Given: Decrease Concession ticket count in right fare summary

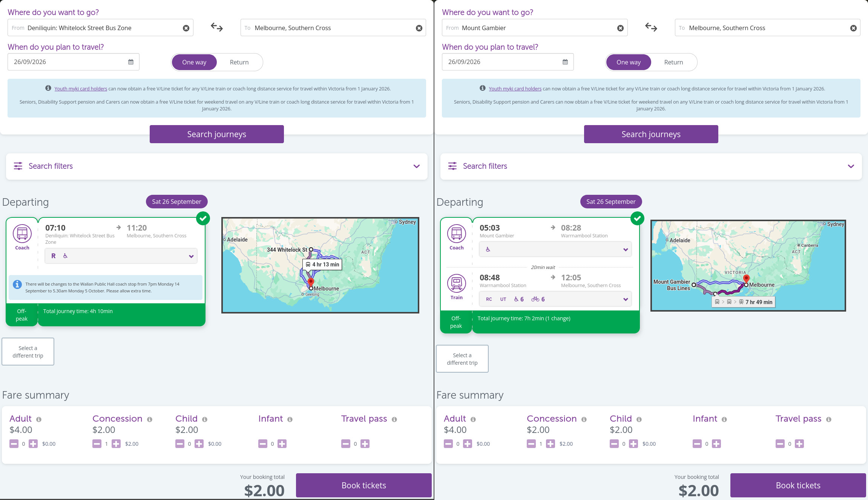Looking at the screenshot, I should point(531,444).
